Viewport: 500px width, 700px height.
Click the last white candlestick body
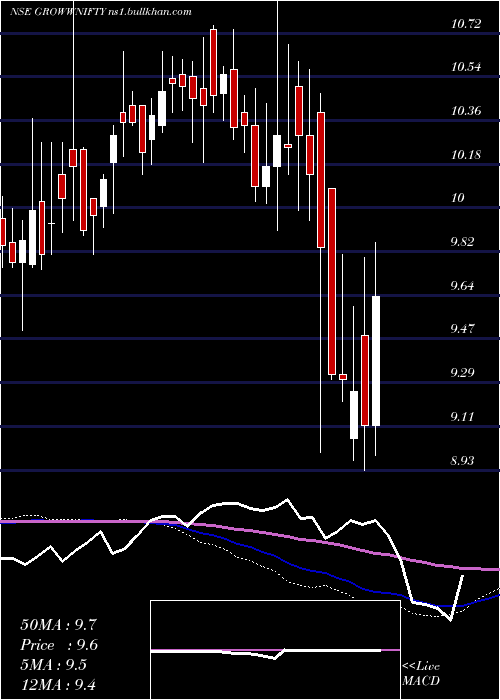376,361
